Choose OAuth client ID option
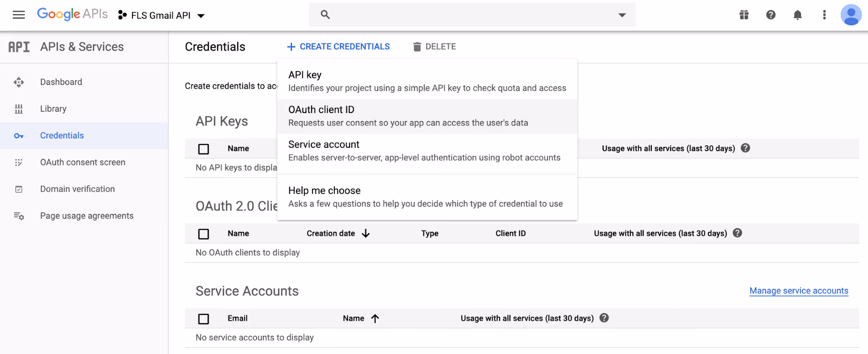This screenshot has height=354, width=868. pyautogui.click(x=427, y=116)
